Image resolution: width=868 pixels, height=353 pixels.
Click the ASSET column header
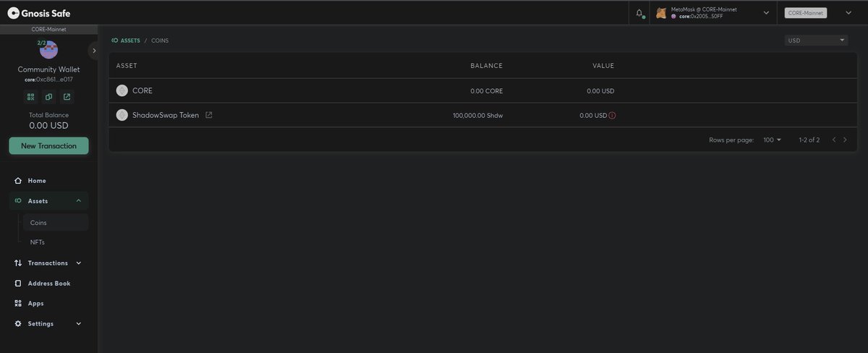coord(127,66)
